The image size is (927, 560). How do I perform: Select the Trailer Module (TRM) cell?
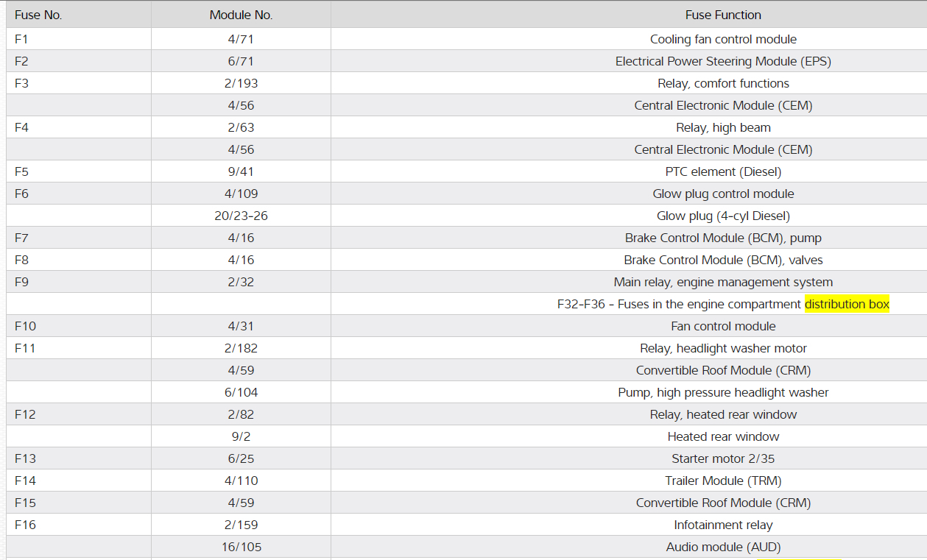click(723, 481)
